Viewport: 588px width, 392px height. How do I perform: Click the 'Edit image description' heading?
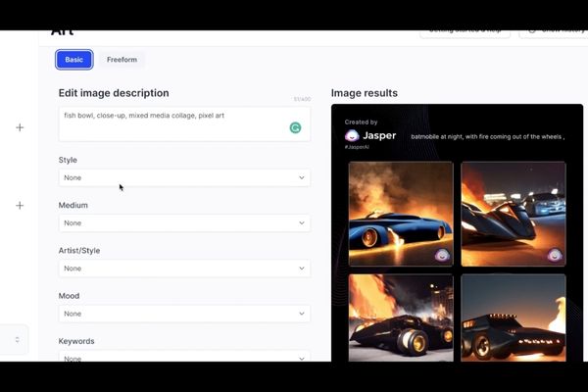[x=114, y=93]
